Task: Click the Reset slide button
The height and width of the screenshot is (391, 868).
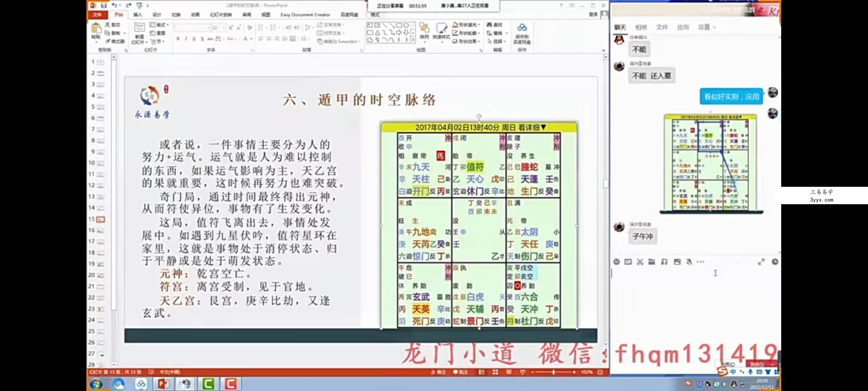Action: 158,33
